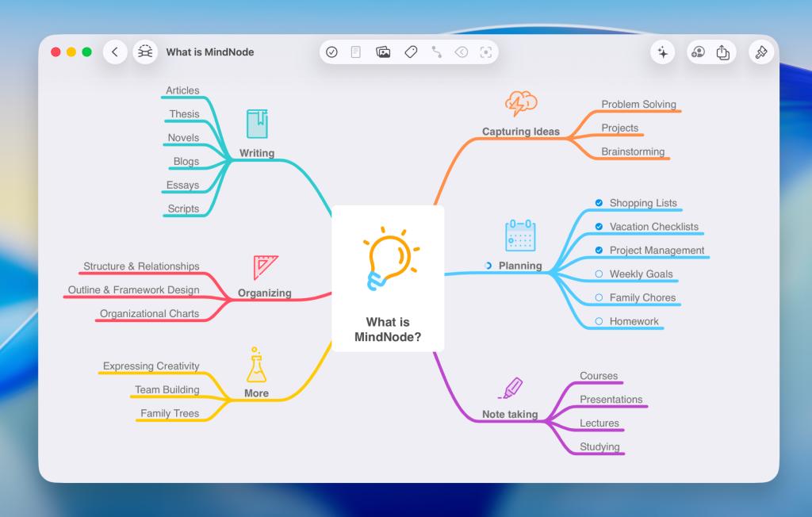Toggle the Homework task circle

(600, 321)
